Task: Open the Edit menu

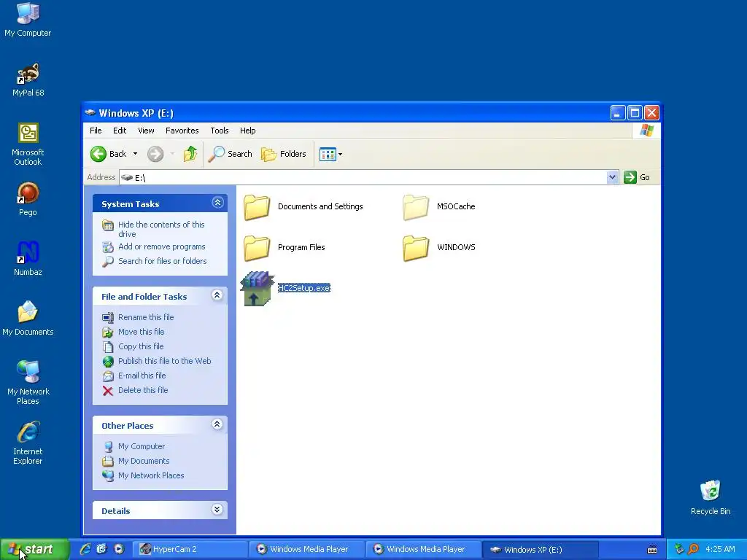Action: [120, 131]
